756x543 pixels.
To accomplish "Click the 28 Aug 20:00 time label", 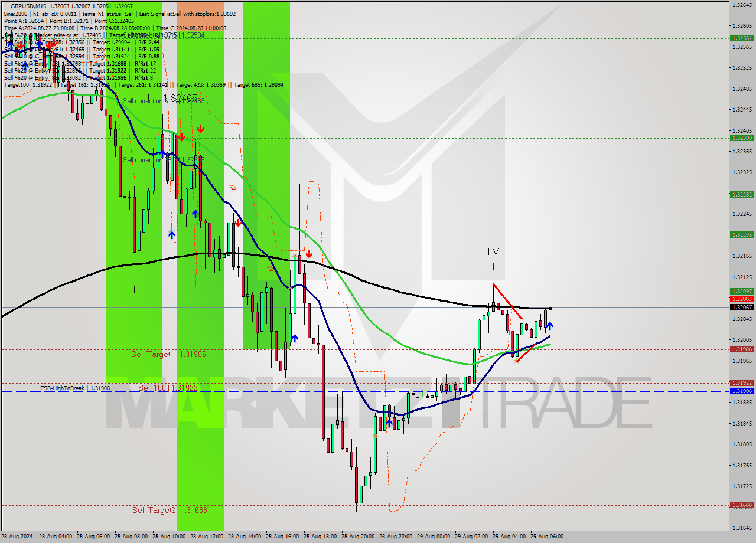I will 359,537.
